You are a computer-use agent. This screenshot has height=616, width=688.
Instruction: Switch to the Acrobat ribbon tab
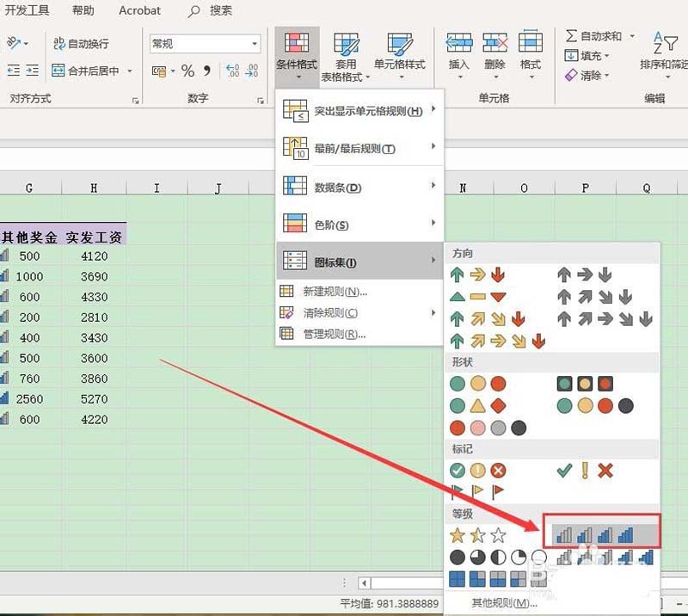point(139,11)
